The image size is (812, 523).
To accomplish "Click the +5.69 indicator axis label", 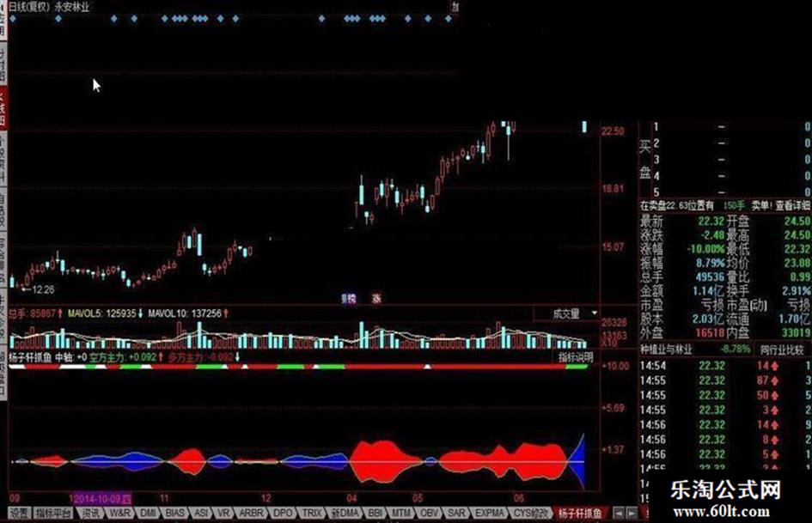I will 614,408.
